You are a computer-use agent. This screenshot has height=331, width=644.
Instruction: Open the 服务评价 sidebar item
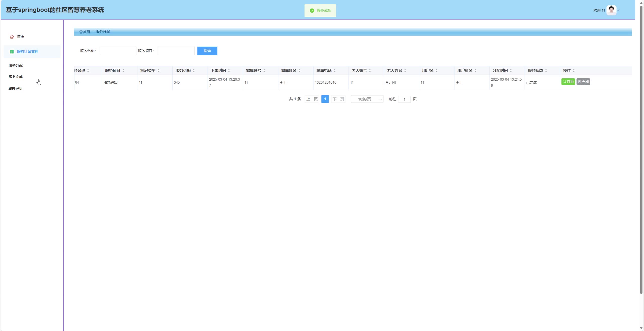(x=16, y=88)
